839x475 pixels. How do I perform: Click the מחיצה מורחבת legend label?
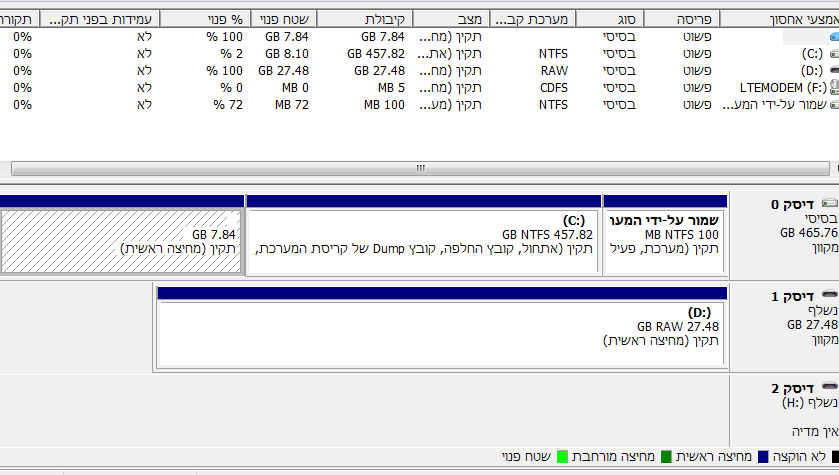point(613,457)
